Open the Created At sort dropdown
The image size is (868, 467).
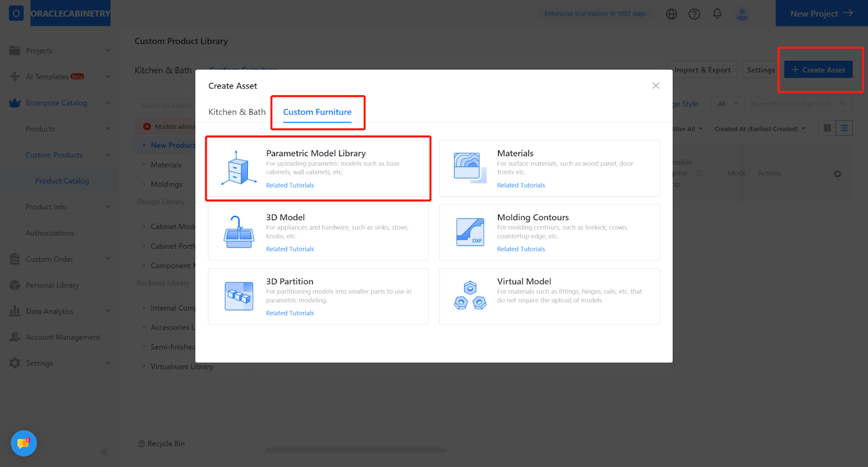760,129
